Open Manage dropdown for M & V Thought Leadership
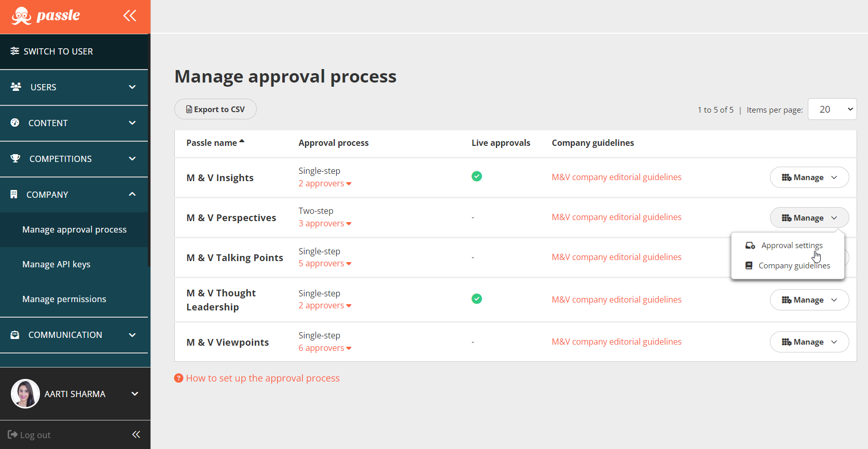This screenshot has width=868, height=449. pos(809,300)
